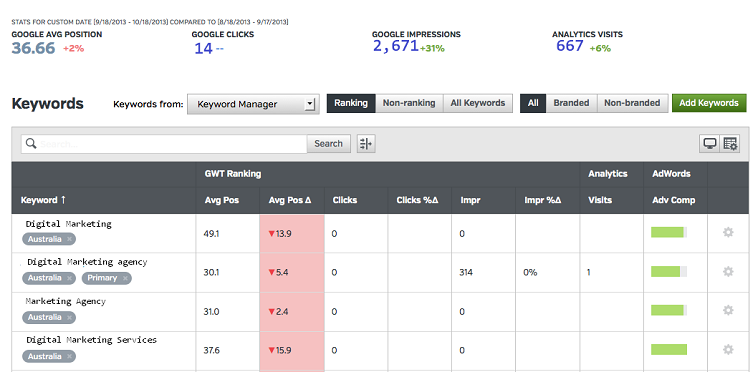Select the Non-ranking filter tab
This screenshot has width=752, height=372.
409,103
